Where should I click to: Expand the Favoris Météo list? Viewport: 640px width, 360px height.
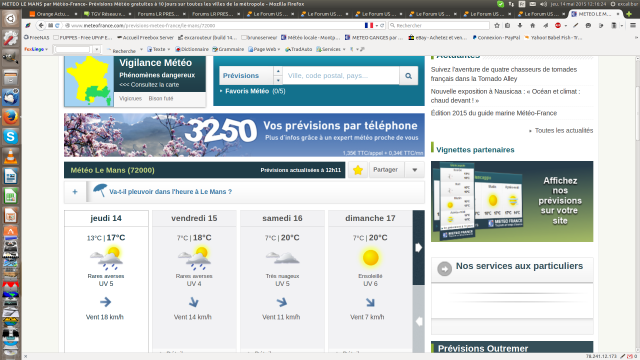[x=252, y=91]
